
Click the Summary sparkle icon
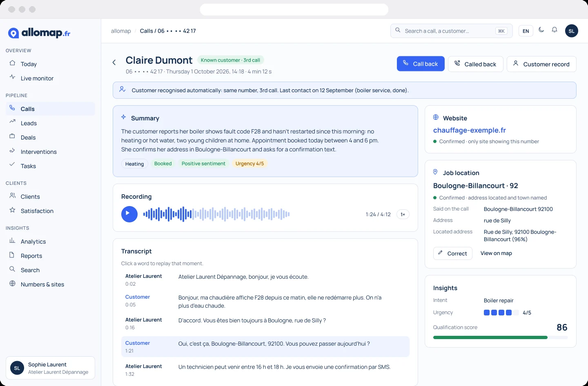[x=124, y=117]
